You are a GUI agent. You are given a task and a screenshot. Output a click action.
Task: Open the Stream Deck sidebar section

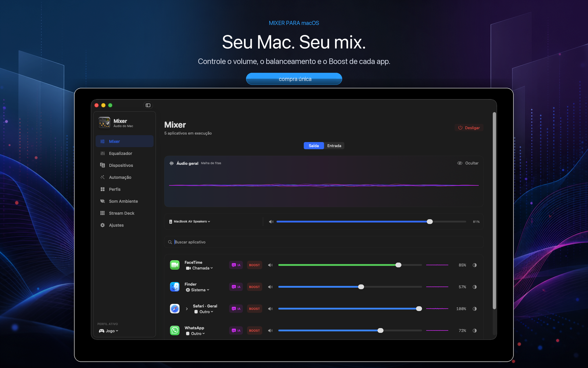[x=125, y=213]
